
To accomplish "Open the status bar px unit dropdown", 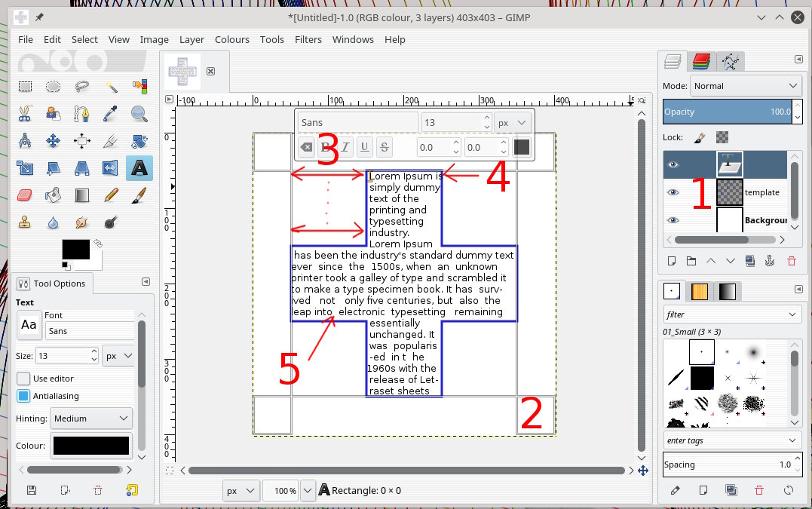I will point(241,490).
